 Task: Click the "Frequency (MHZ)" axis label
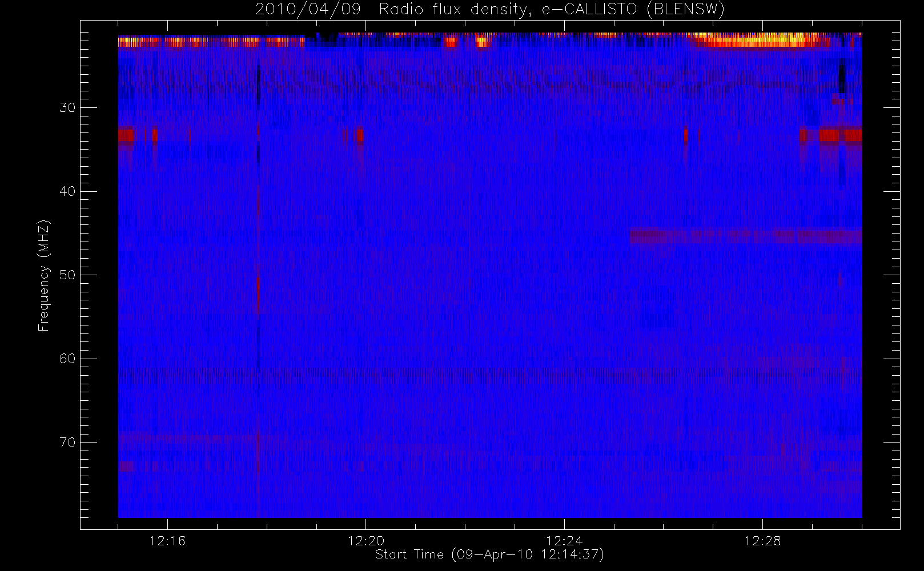coord(44,275)
